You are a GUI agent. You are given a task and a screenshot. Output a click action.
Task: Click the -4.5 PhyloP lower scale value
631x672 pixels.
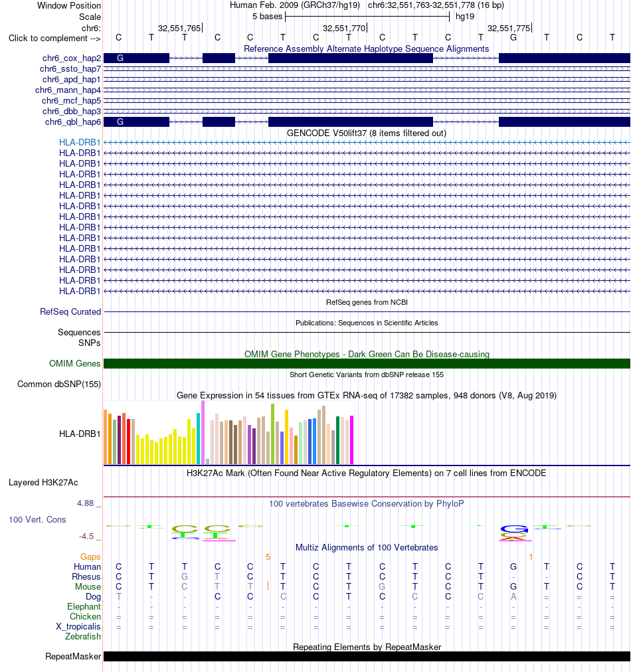(x=86, y=537)
